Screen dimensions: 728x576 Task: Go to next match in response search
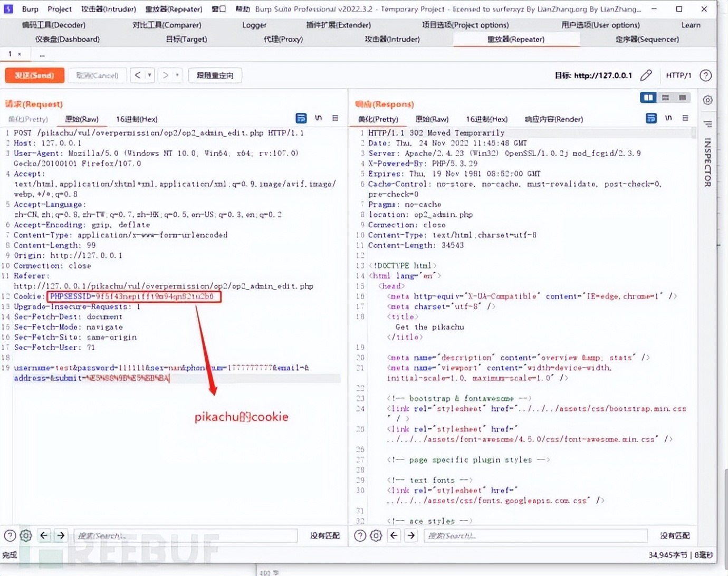411,535
